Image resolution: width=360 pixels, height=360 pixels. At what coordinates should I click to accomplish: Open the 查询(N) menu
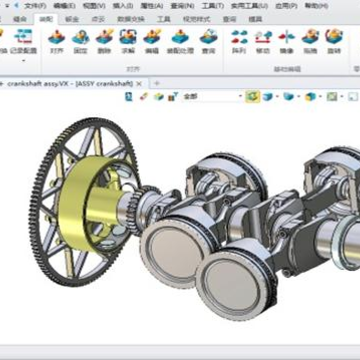(182, 6)
